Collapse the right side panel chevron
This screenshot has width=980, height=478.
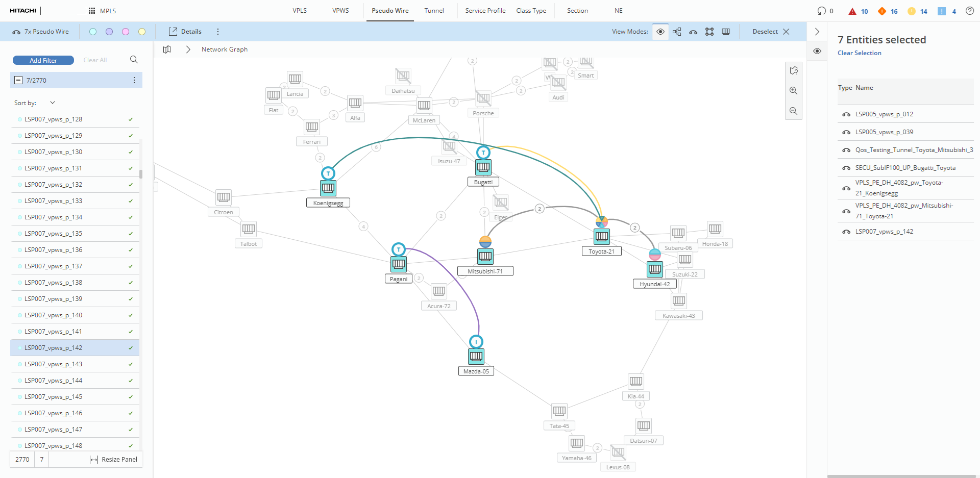pyautogui.click(x=817, y=32)
